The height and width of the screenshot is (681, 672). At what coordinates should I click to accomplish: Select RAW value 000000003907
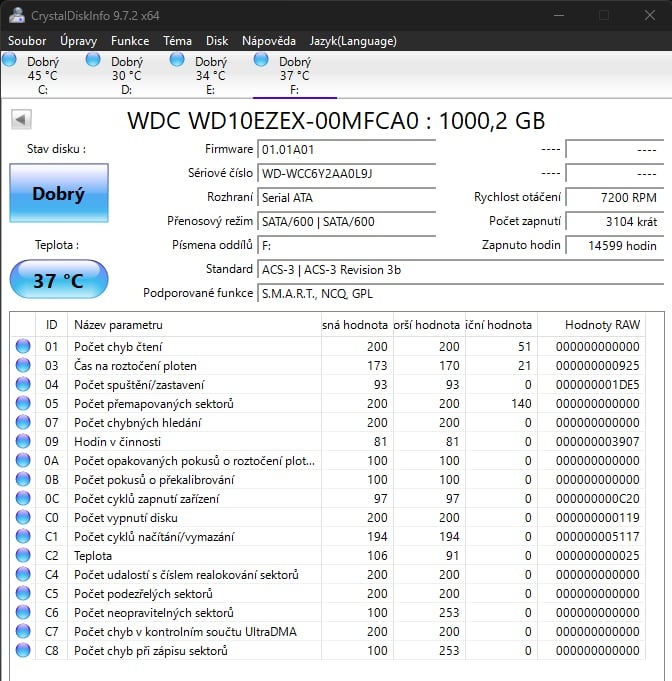tap(598, 442)
